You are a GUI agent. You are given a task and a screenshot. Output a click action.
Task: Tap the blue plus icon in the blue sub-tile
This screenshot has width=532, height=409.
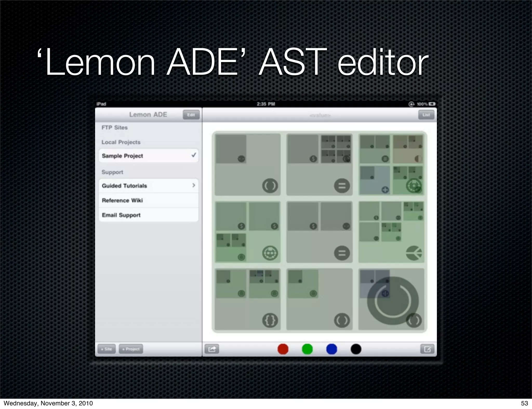(385, 190)
